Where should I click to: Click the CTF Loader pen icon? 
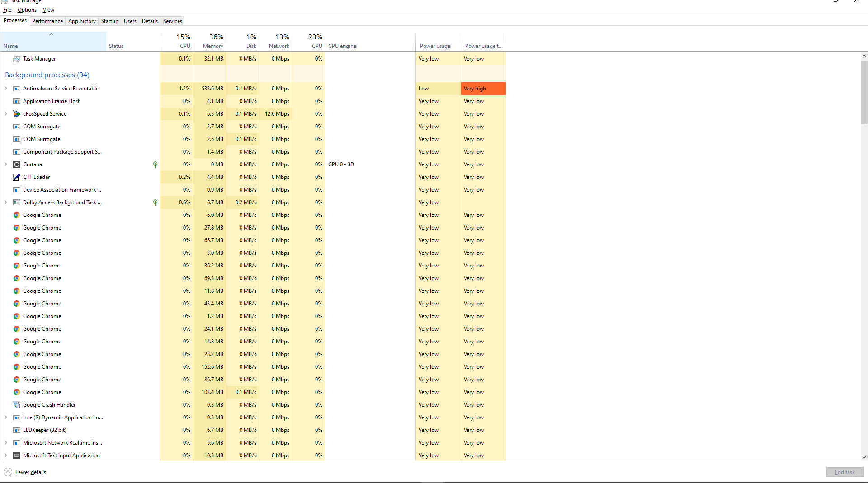pyautogui.click(x=17, y=177)
